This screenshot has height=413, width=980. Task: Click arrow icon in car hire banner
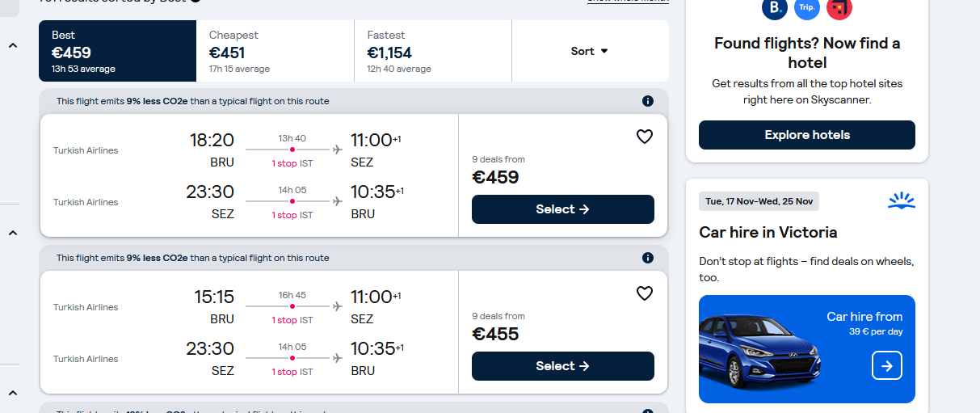(887, 365)
